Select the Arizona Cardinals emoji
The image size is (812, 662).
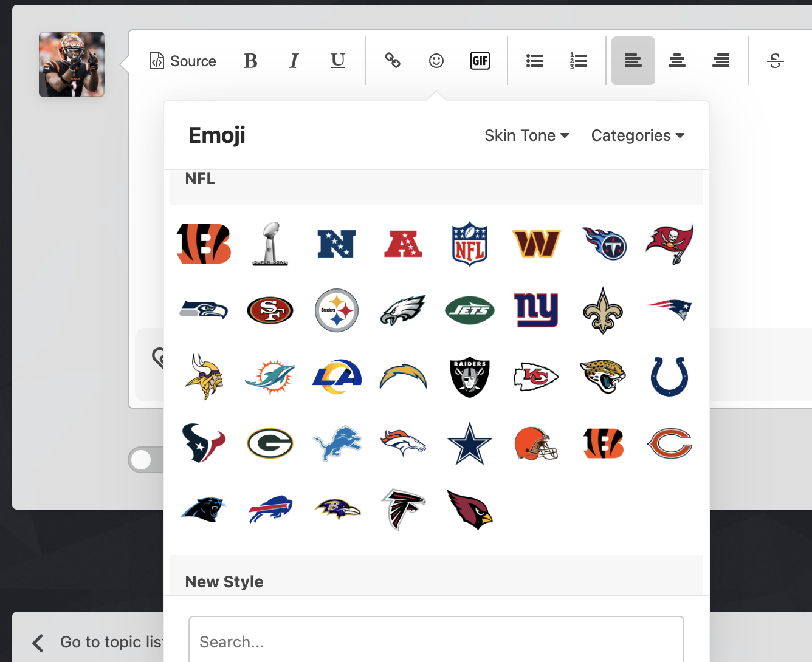coord(470,510)
